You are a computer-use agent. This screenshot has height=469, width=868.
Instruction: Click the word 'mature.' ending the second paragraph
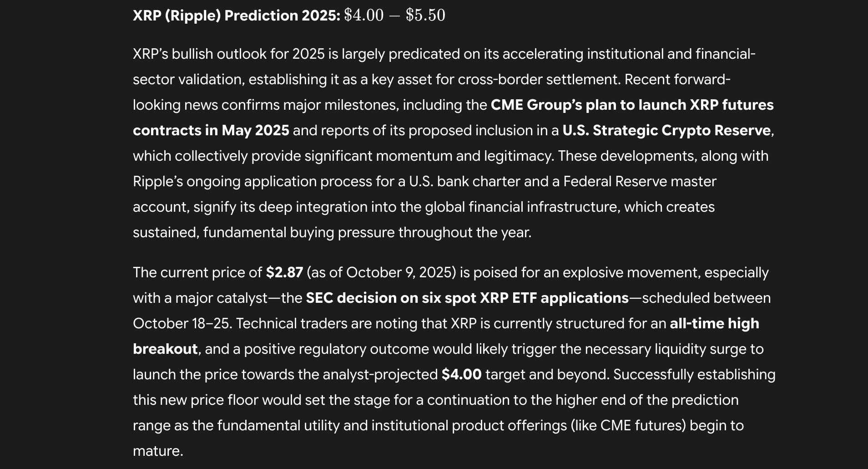[158, 451]
